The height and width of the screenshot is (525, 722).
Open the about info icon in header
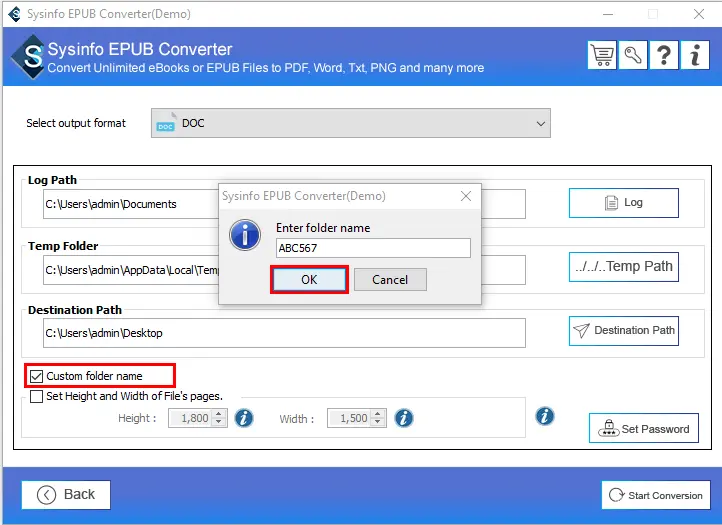point(695,55)
